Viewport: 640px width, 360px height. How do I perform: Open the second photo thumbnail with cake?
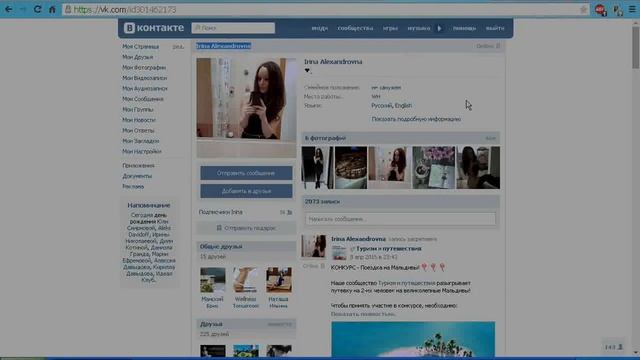(x=351, y=167)
